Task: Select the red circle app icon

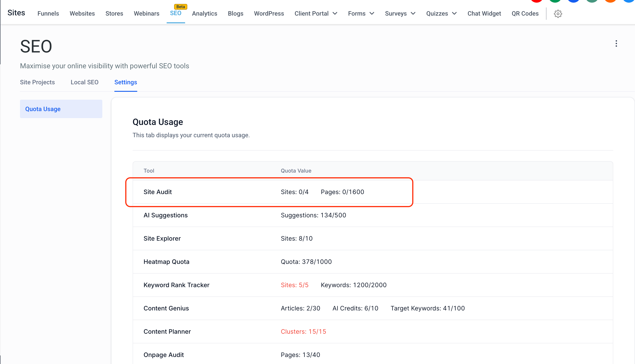Action: click(x=536, y=2)
